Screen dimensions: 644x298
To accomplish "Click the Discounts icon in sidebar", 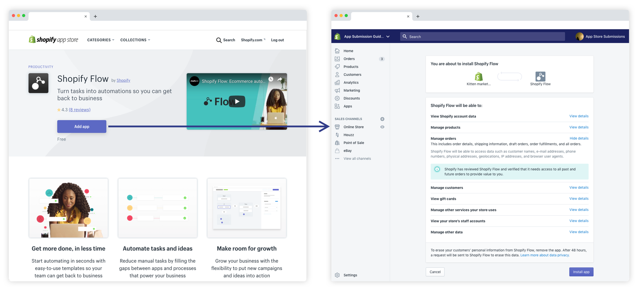I will pos(337,98).
